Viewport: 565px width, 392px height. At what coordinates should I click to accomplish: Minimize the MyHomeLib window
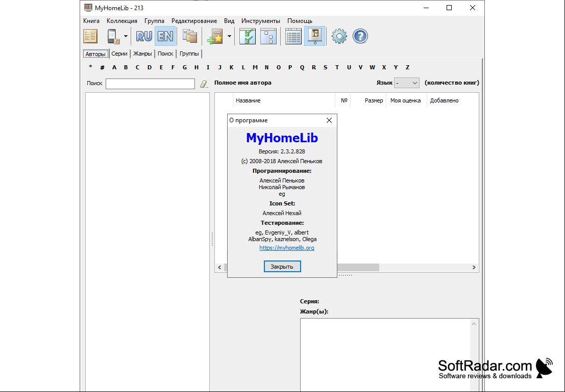pos(426,8)
